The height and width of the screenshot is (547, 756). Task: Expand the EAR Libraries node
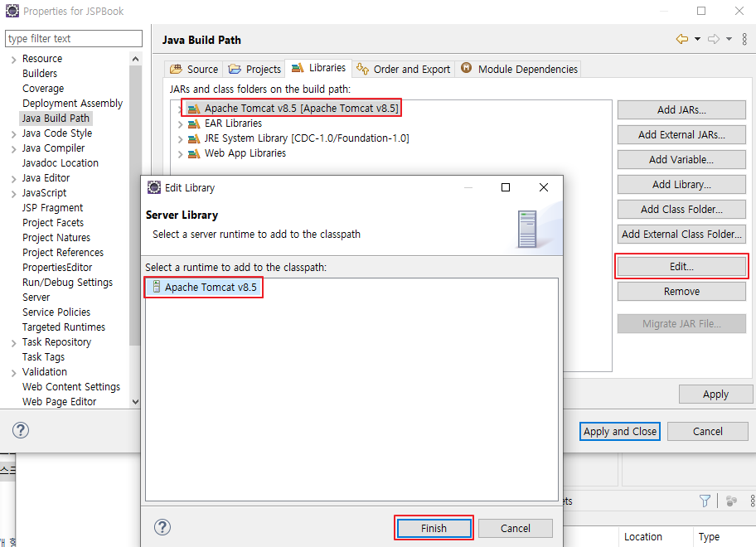[x=181, y=124]
